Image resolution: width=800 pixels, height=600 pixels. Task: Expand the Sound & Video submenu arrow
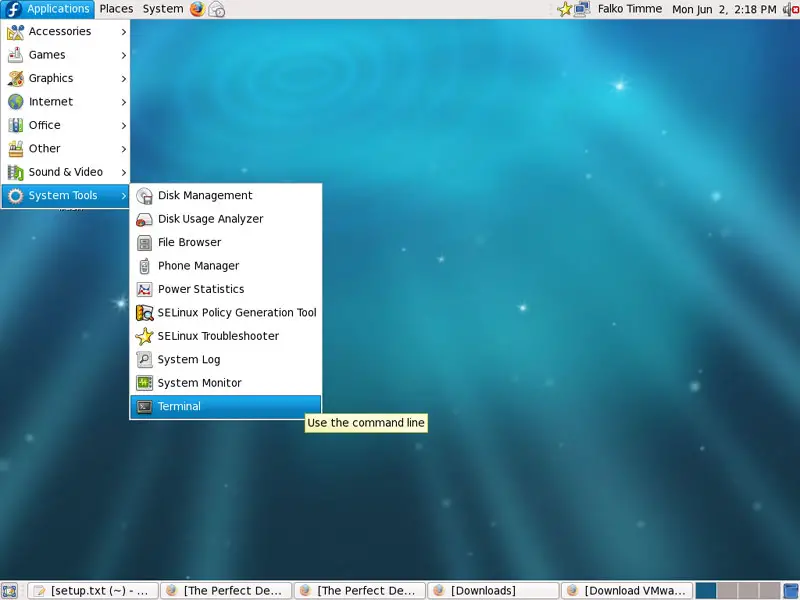(123, 172)
